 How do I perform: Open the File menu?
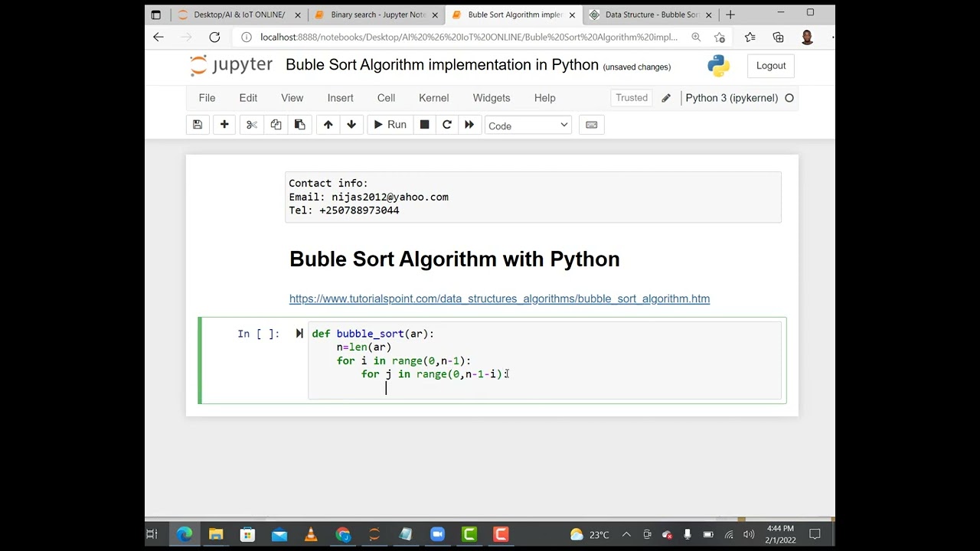coord(207,98)
